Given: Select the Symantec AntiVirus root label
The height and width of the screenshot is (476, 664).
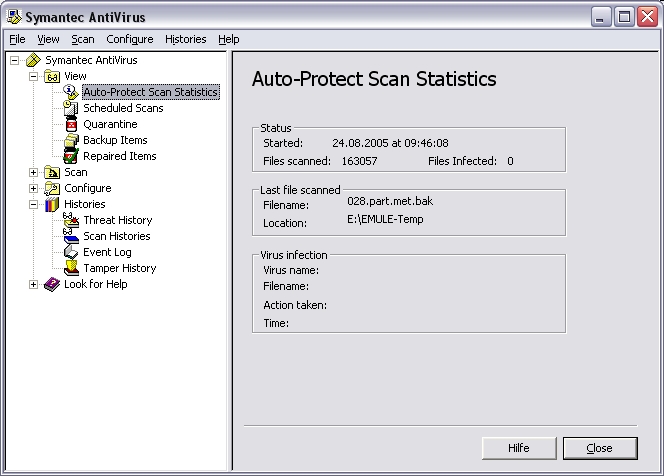Looking at the screenshot, I should tap(91, 60).
